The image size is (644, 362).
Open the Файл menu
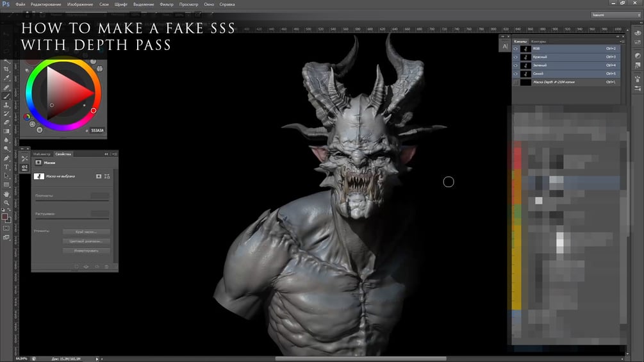click(x=20, y=4)
